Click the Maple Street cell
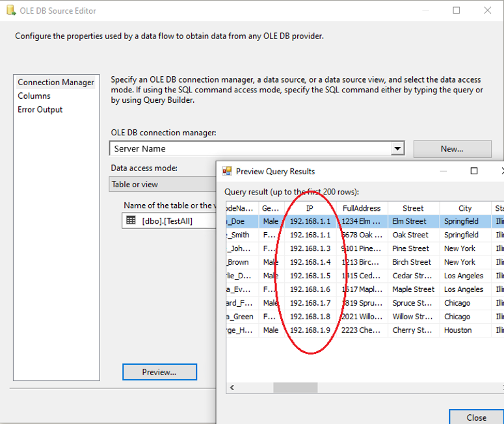Screen dimensions: 504x424 pyautogui.click(x=414, y=289)
